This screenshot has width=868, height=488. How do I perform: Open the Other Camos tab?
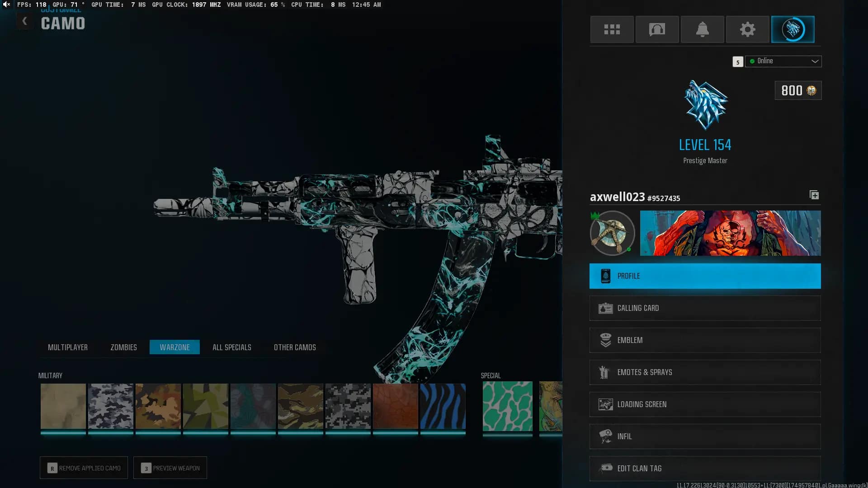pos(295,347)
